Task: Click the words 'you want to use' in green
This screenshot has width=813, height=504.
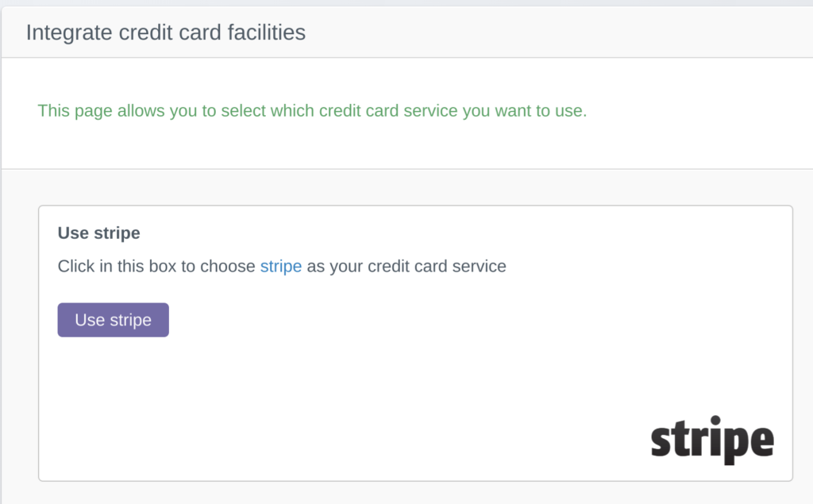Action: (522, 111)
